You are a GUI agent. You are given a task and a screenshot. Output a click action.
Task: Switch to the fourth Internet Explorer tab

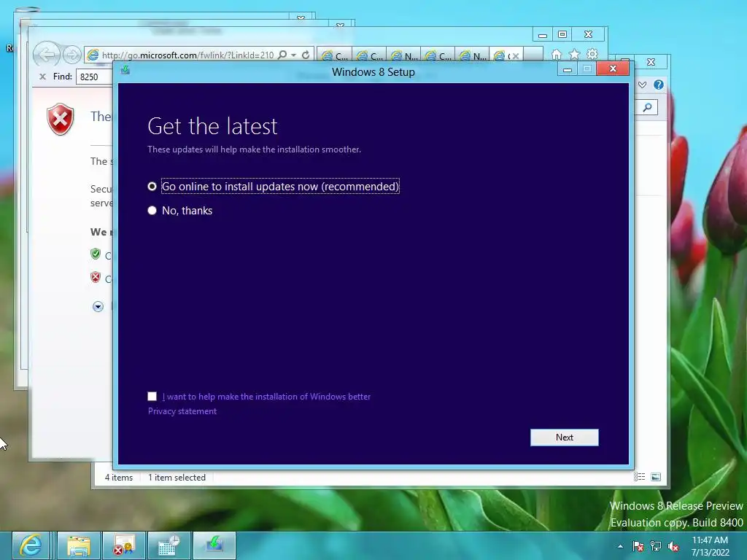(438, 55)
